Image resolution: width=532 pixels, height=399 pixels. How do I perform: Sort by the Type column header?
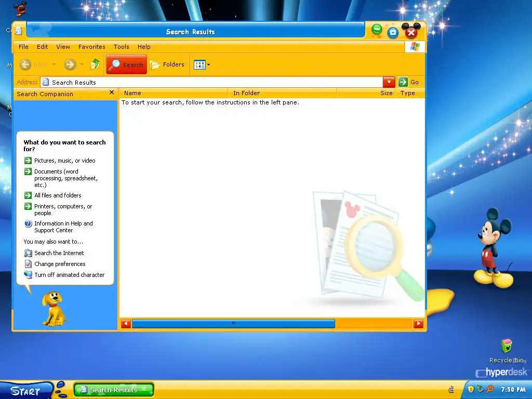click(x=410, y=93)
